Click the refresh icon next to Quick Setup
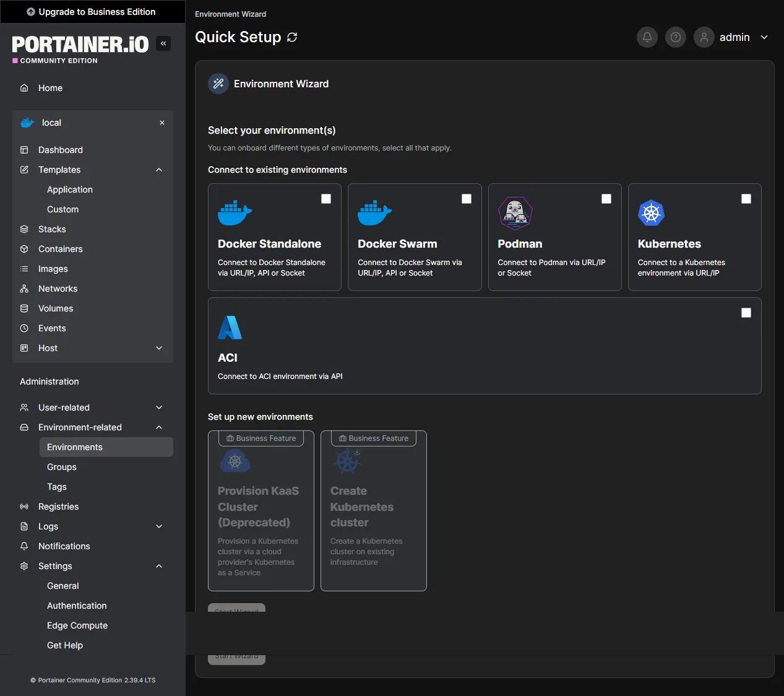This screenshot has height=696, width=784. [292, 37]
